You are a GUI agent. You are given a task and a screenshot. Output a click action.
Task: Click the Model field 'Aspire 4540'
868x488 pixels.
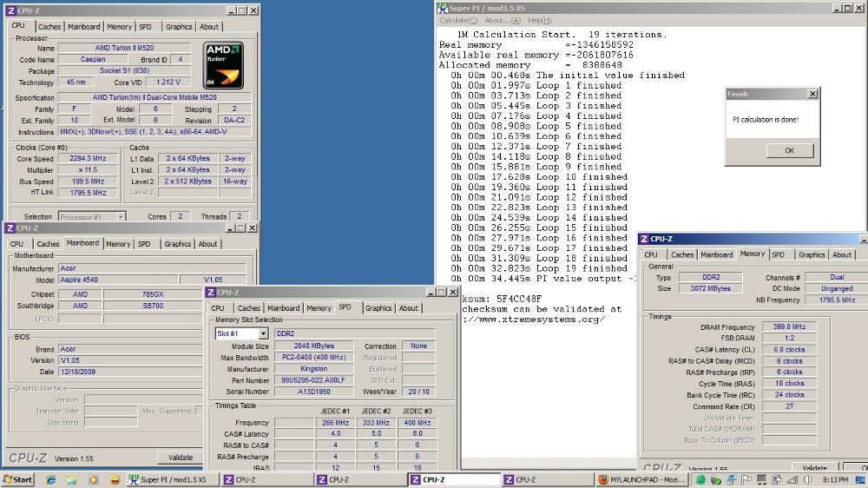tap(118, 280)
